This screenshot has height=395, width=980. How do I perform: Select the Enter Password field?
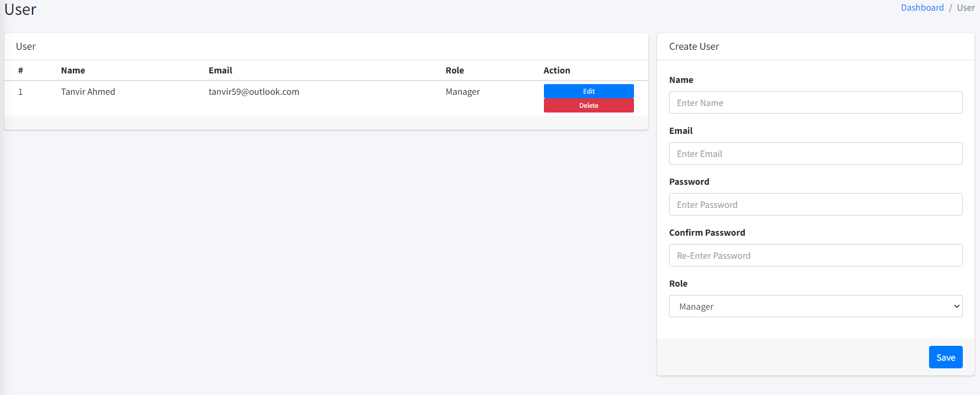pos(816,204)
